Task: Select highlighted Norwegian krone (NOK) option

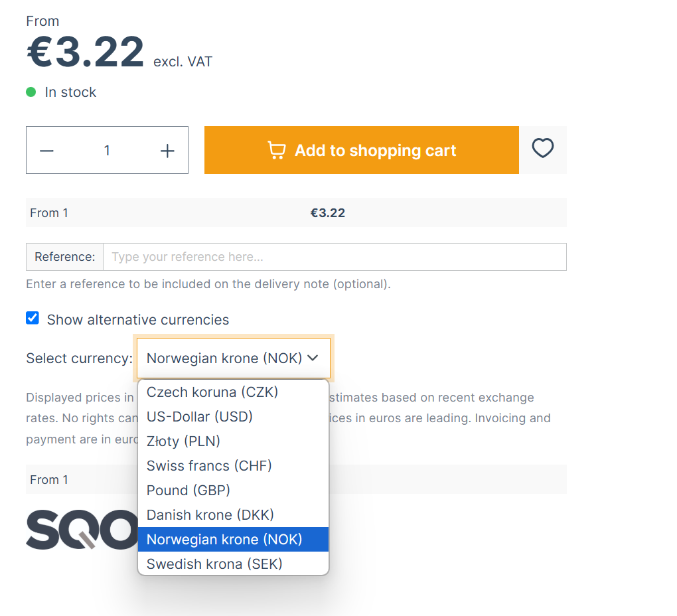Action: [x=233, y=540]
